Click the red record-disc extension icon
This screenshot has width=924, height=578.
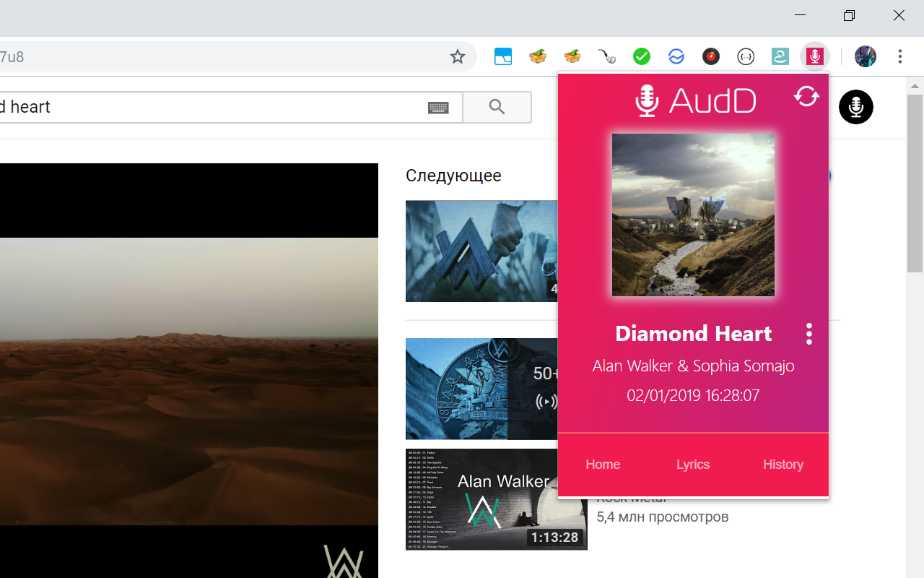coord(711,56)
